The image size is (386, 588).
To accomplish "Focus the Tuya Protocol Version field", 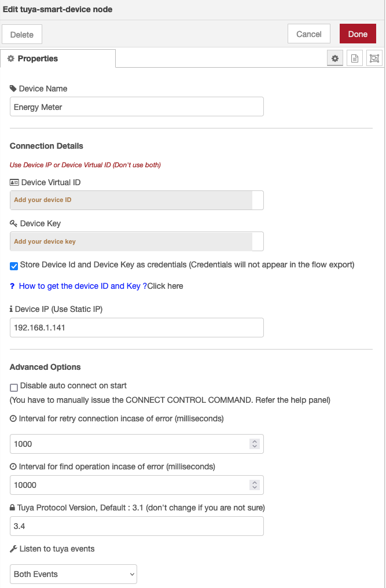I will tap(137, 526).
